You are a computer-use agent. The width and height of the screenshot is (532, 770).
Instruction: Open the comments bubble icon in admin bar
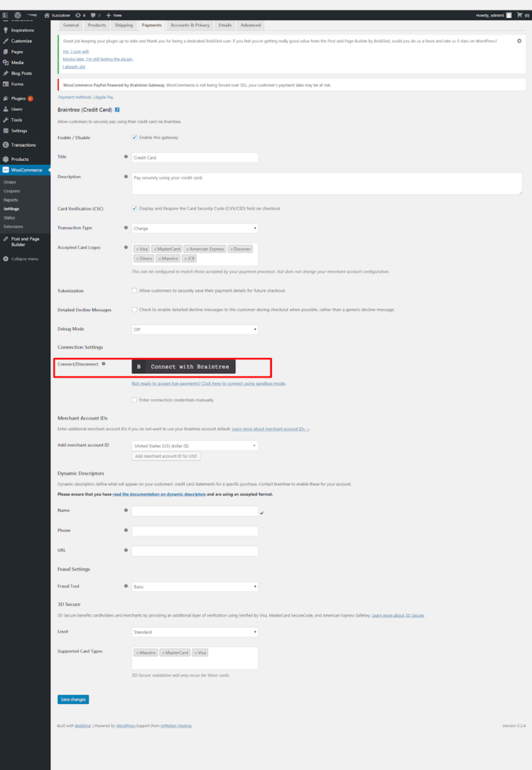pyautogui.click(x=93, y=15)
